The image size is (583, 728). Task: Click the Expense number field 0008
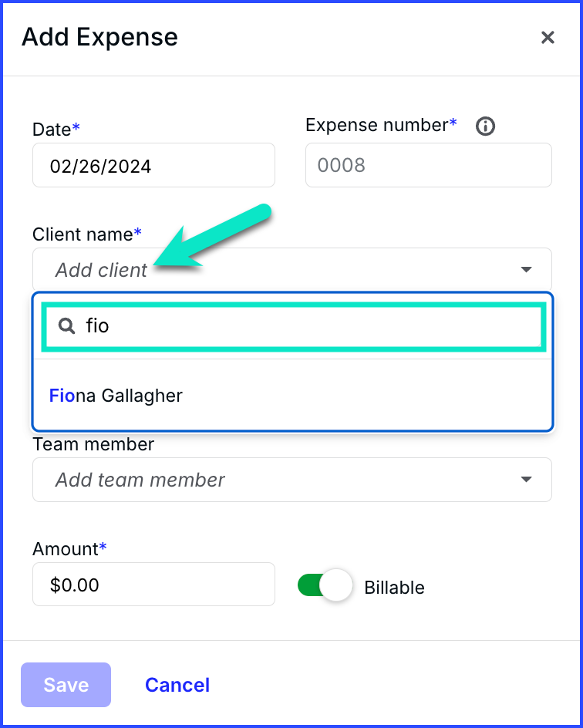[429, 165]
